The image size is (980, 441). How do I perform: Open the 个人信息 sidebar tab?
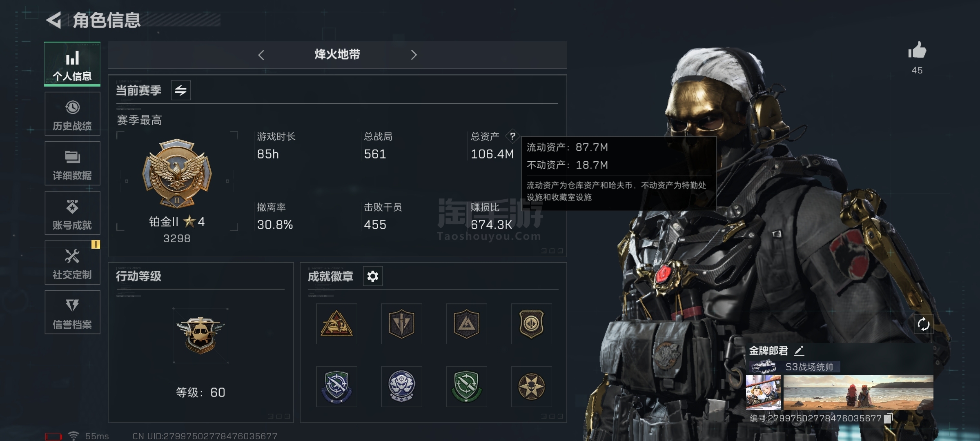(x=72, y=64)
